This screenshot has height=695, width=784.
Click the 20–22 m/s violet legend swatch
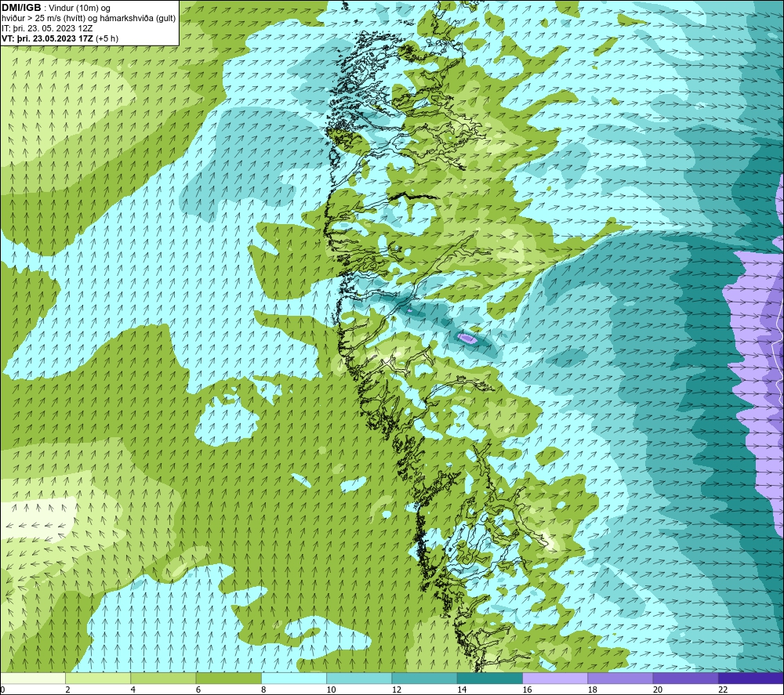coord(685,679)
